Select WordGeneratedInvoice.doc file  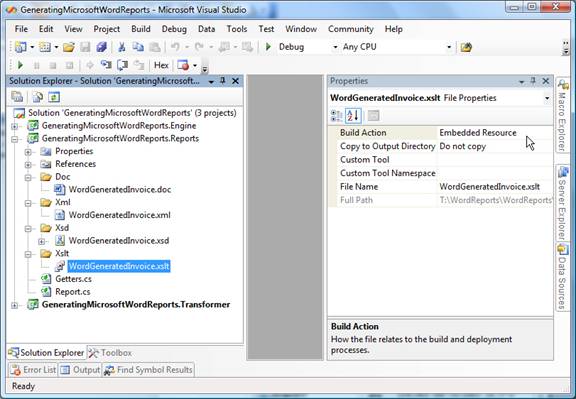point(120,190)
